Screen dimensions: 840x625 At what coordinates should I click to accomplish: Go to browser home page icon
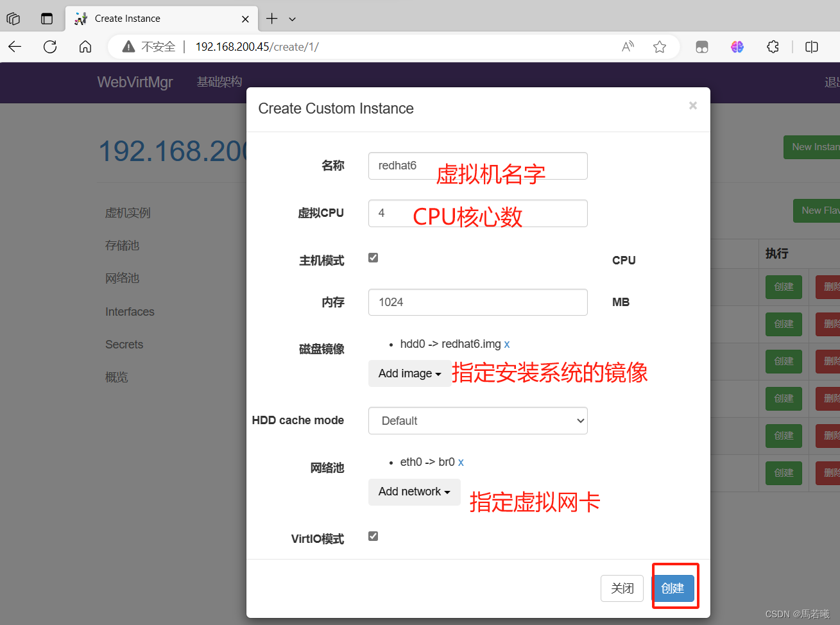(85, 47)
